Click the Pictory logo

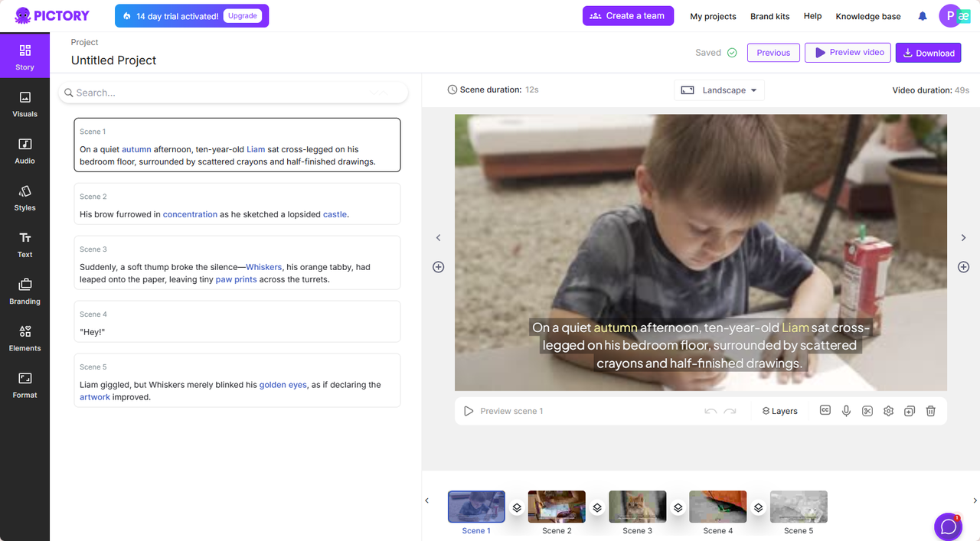(x=52, y=15)
